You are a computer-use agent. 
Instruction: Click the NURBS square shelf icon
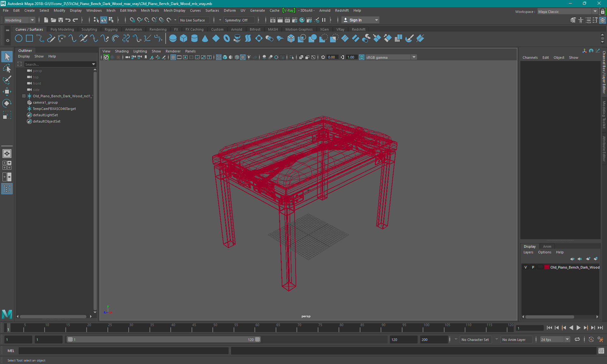tap(29, 39)
